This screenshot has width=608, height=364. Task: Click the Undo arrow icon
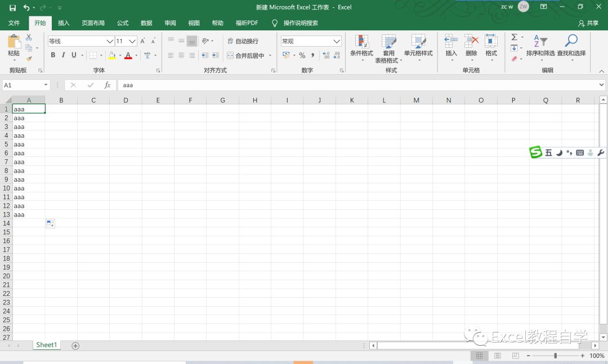(26, 7)
